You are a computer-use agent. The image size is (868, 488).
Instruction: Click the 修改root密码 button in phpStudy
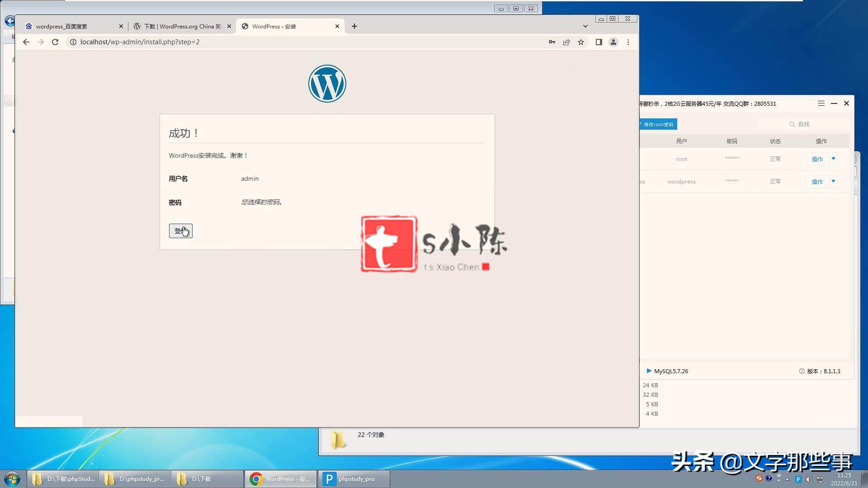coord(658,124)
